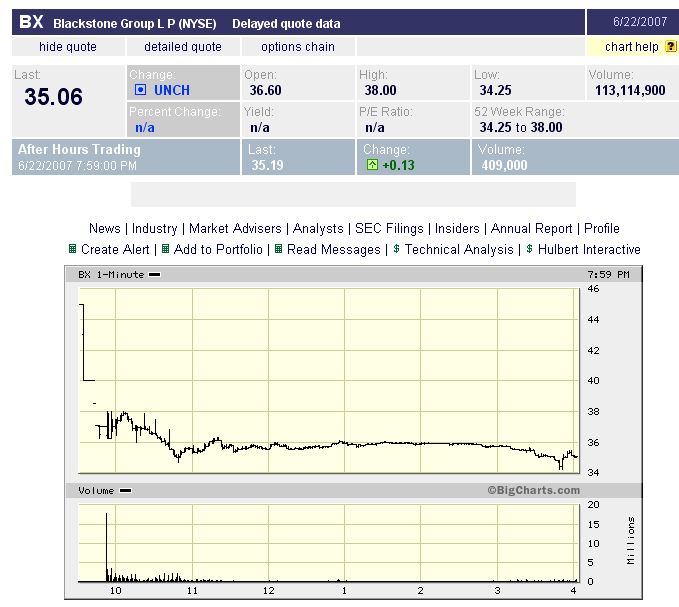The image size is (679, 607).
Task: Click the large volume spike bar near open
Action: (107, 547)
